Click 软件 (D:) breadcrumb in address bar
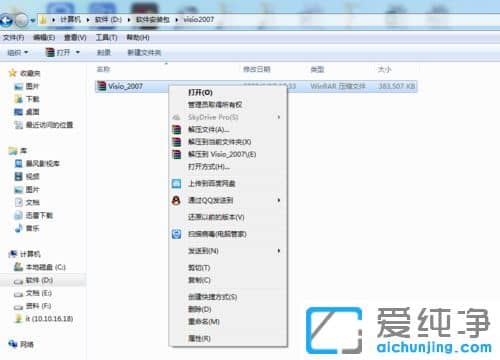The width and height of the screenshot is (500, 360). coord(108,20)
